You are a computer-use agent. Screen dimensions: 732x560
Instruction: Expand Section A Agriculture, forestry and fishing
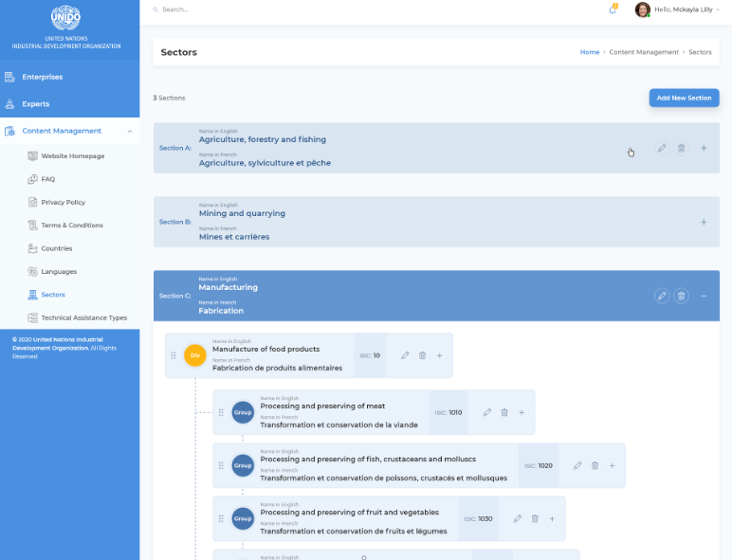[704, 149]
